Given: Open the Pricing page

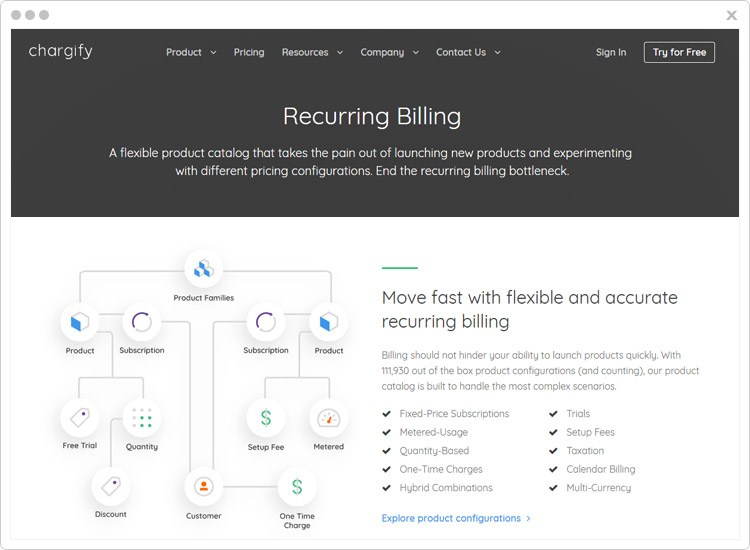Looking at the screenshot, I should (249, 52).
